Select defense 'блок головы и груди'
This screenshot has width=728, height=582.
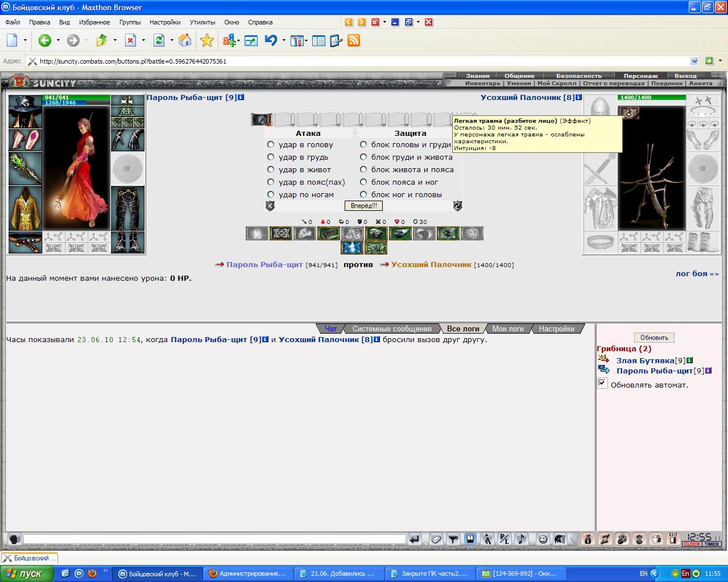pyautogui.click(x=363, y=144)
